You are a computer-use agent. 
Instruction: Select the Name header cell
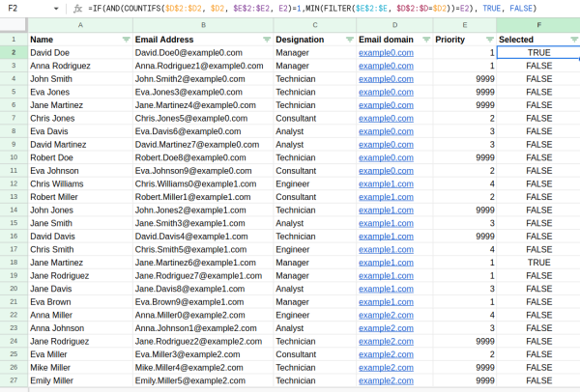pos(80,40)
